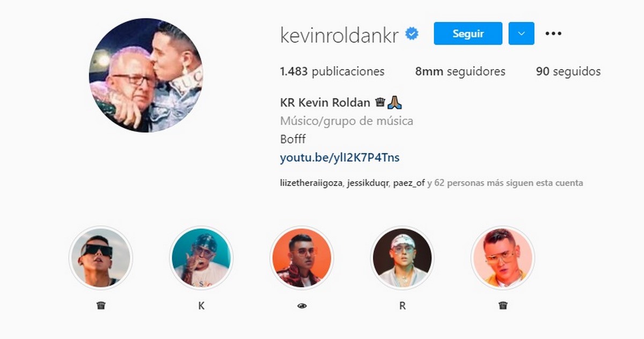Open the three-dots options menu
Screen dimensions: 644x339
coord(553,33)
